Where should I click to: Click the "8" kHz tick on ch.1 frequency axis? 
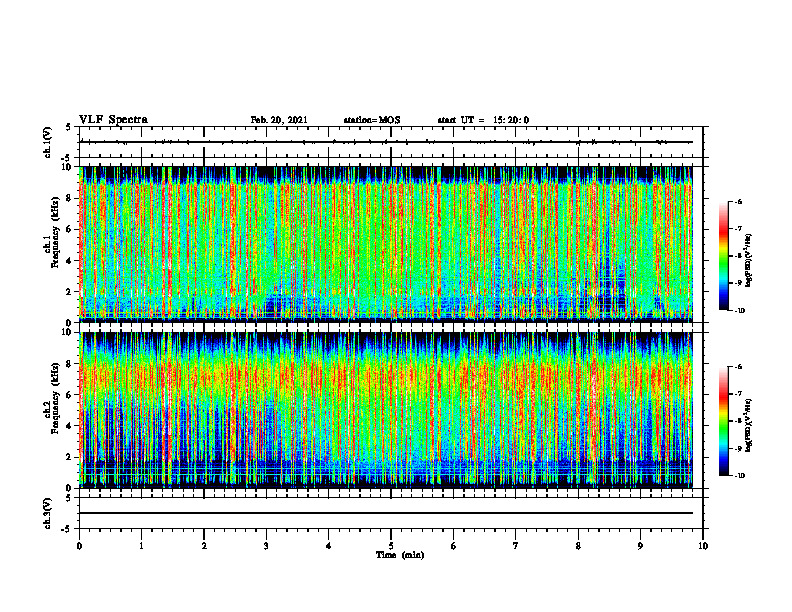(x=70, y=198)
